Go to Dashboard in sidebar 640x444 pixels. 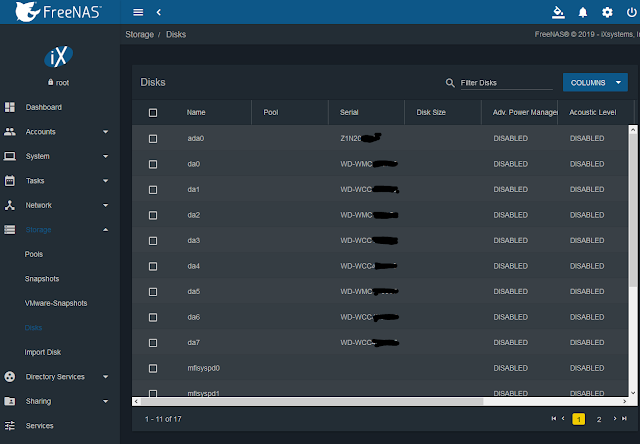(x=43, y=107)
